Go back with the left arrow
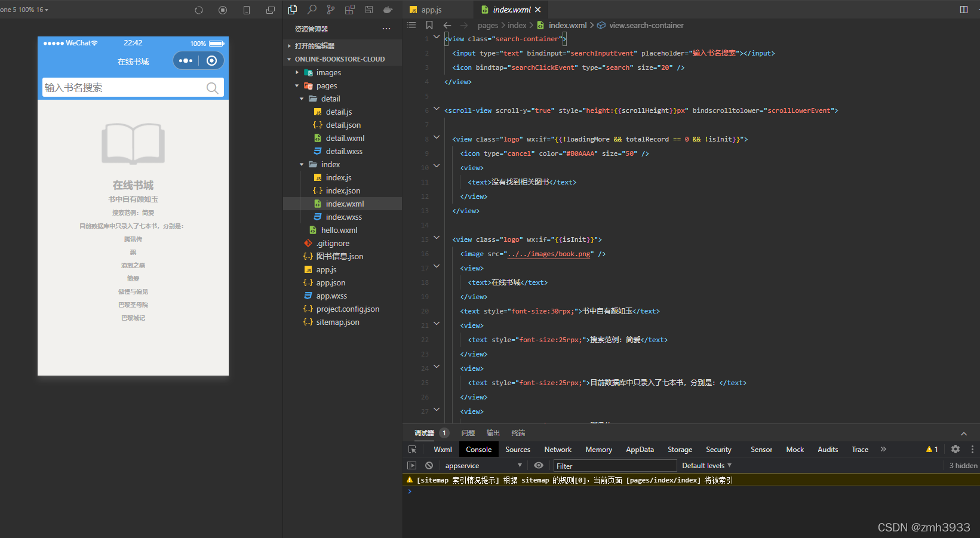 [x=447, y=25]
